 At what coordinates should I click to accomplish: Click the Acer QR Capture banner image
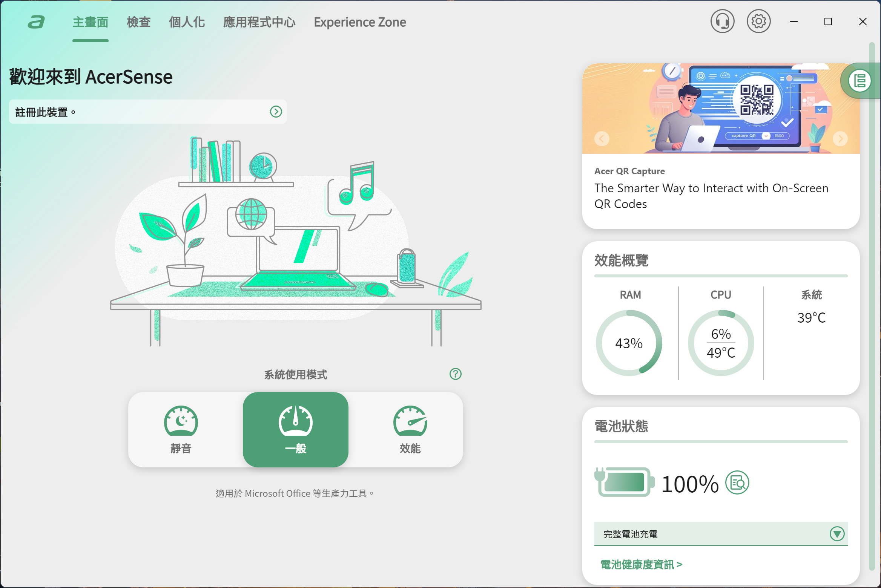pos(720,109)
